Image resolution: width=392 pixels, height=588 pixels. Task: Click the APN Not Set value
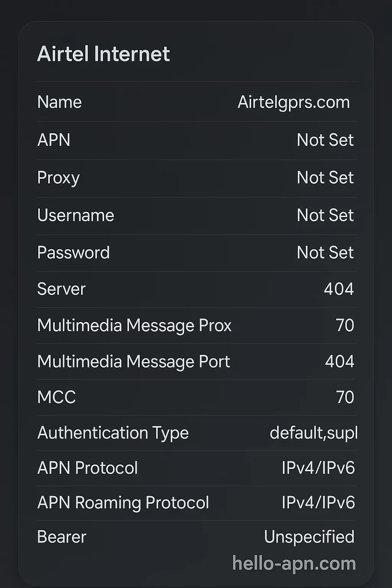[x=325, y=140]
